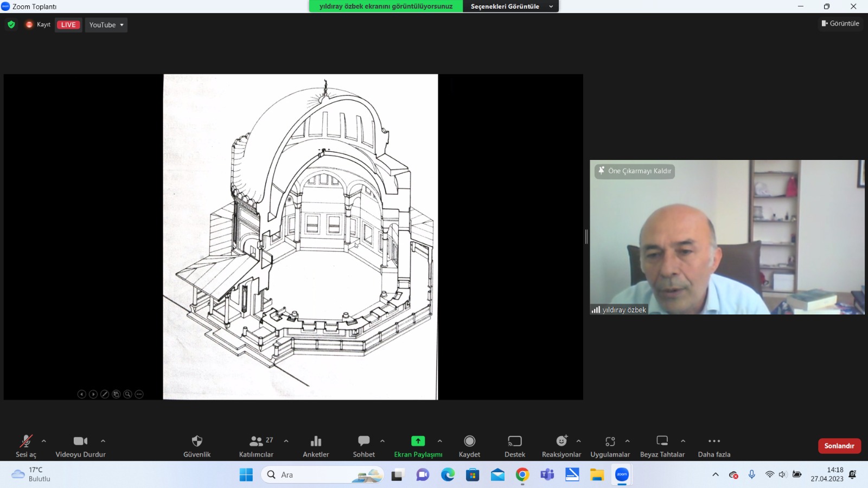
Task: Open the 17°C Bulutlu weather widget
Action: tap(31, 474)
